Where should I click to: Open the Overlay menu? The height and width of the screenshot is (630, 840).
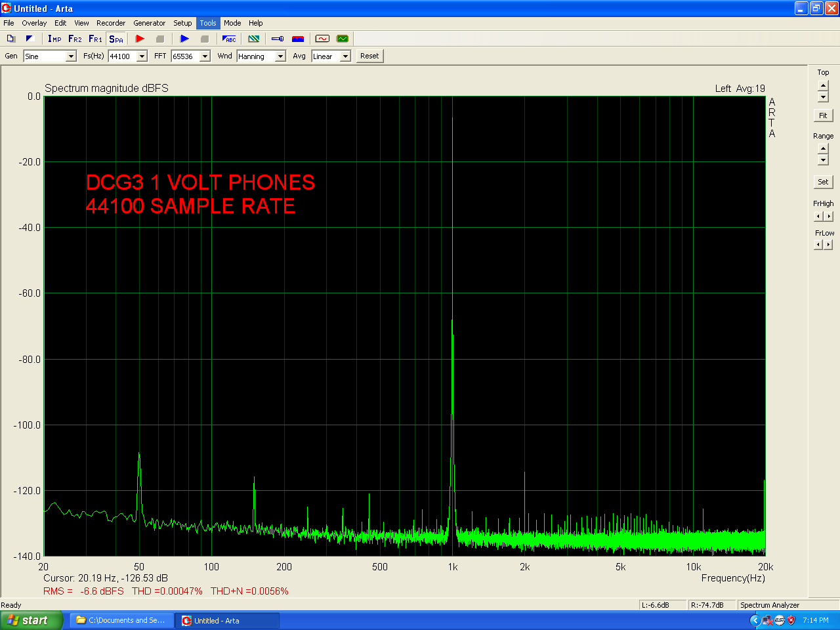(34, 23)
